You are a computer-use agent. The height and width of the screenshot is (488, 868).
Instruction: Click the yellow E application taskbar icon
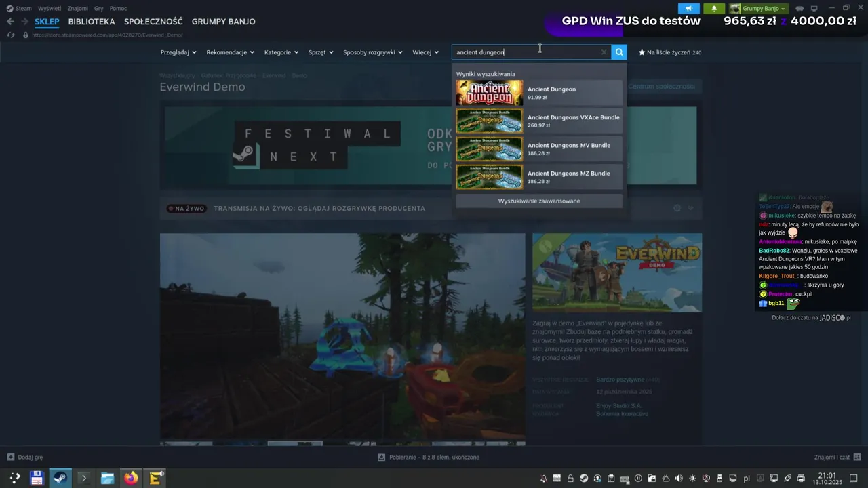point(155,478)
